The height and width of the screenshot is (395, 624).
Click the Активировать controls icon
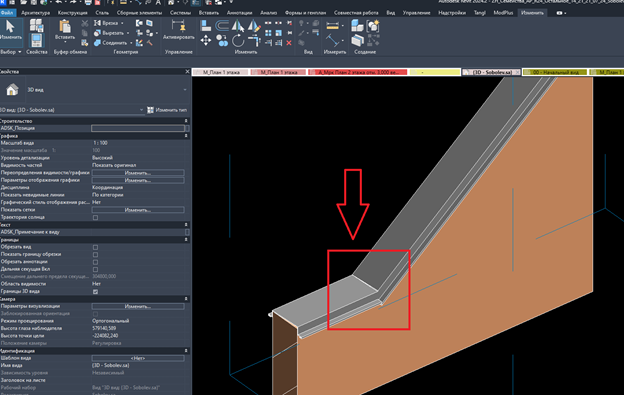(x=178, y=25)
